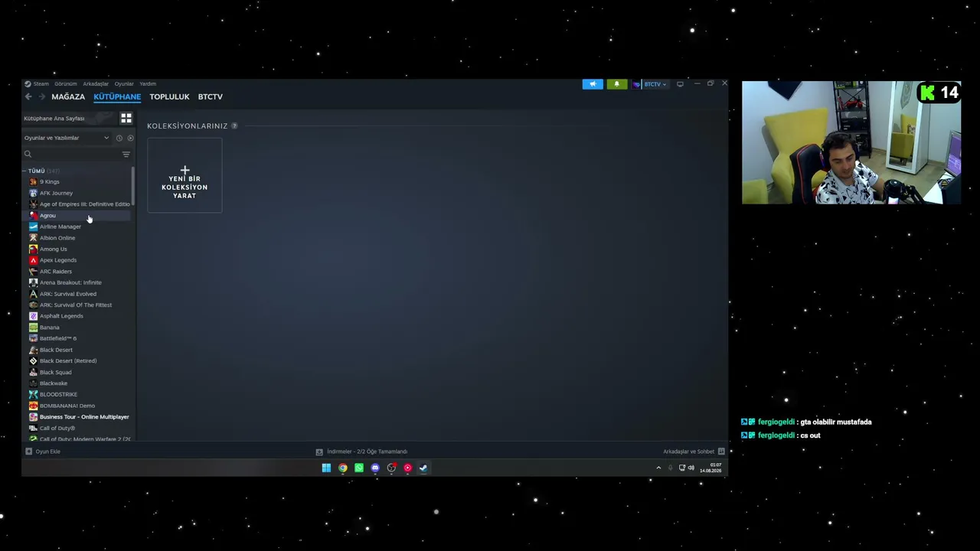Click the game list scrollbar
The height and width of the screenshot is (551, 980).
pyautogui.click(x=133, y=186)
